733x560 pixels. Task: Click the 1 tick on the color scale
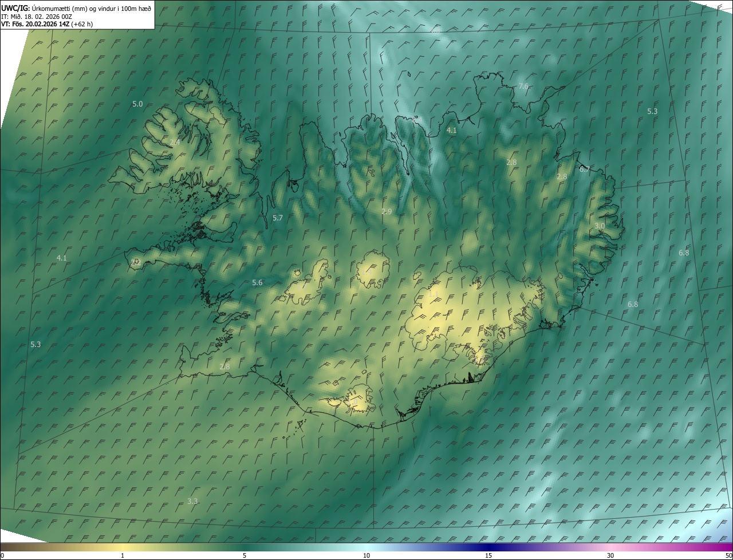tap(123, 556)
